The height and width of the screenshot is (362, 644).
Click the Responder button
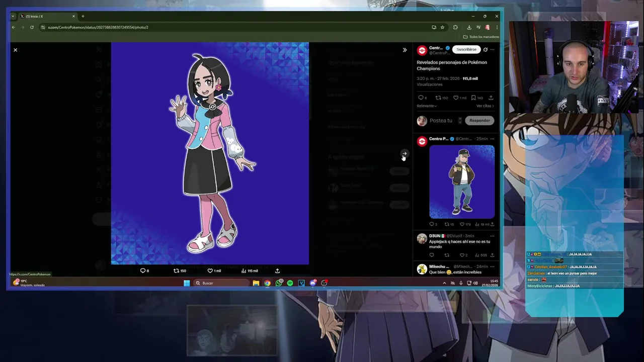(x=479, y=121)
